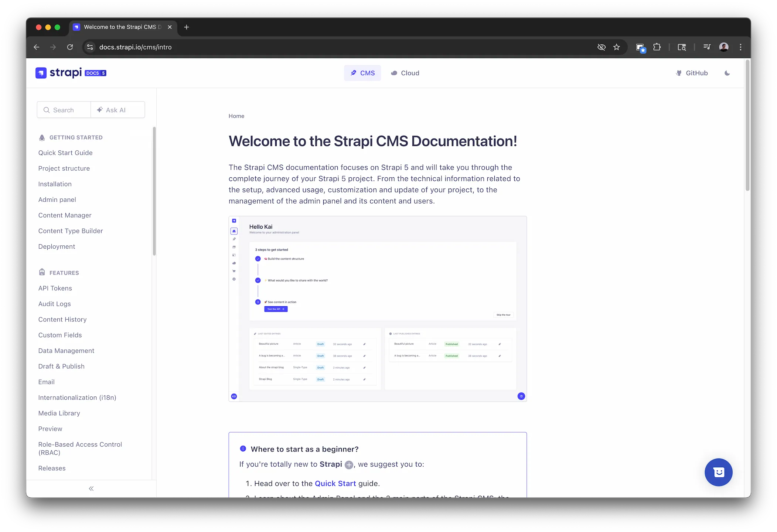Open the GitHub repository via cat icon
The image size is (777, 532).
click(x=679, y=73)
